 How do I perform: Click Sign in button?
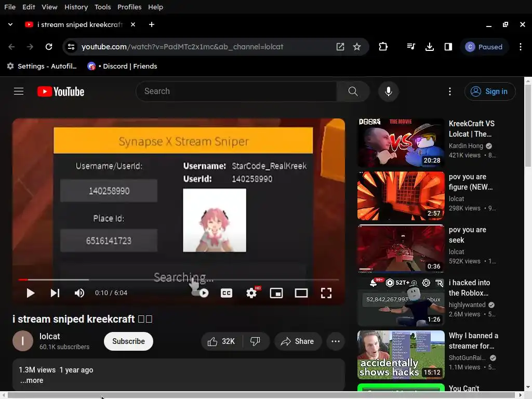tap(490, 91)
